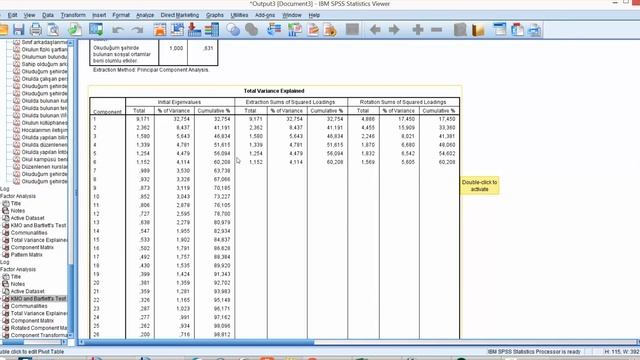Open the Add-ons menu

tap(265, 15)
